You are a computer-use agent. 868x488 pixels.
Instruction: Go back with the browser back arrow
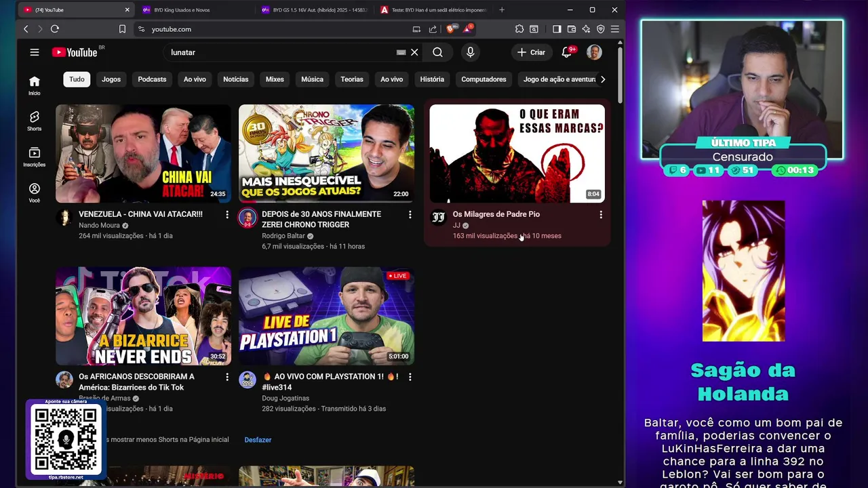(x=26, y=29)
